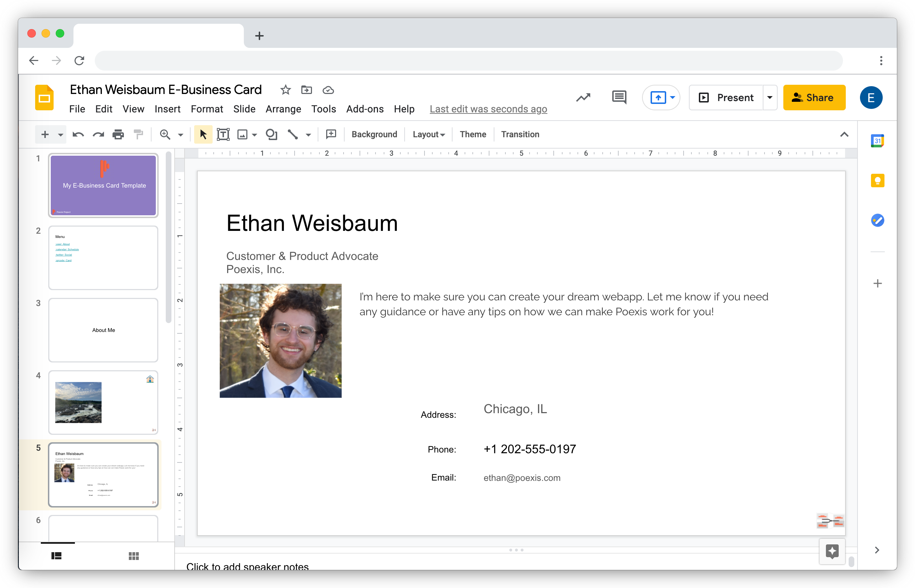Click the Paint format tool
This screenshot has width=915, height=588.
(x=138, y=134)
